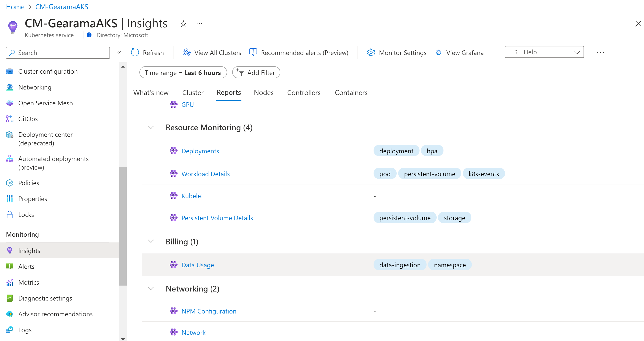Click the storage tag
This screenshot has width=644, height=341.
(x=454, y=218)
